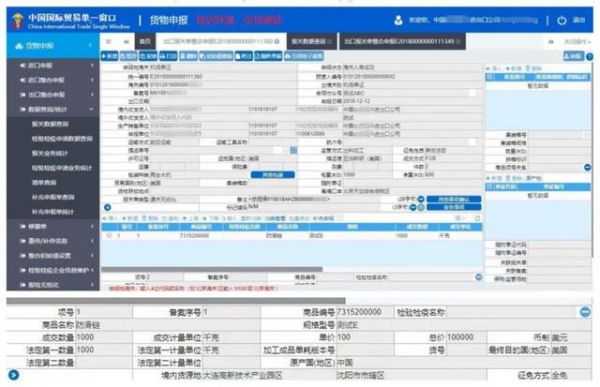This screenshot has height=387, width=600.
Task: Open 报关数据查询 in the sidebar
Action: (50, 124)
